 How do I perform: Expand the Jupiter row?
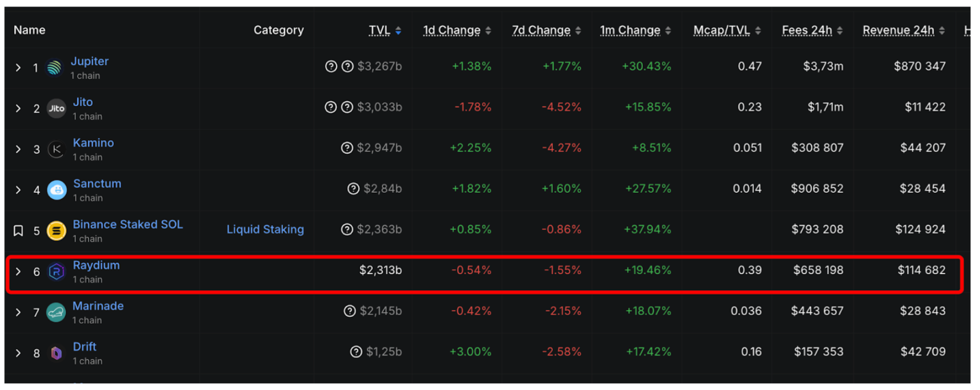(18, 68)
